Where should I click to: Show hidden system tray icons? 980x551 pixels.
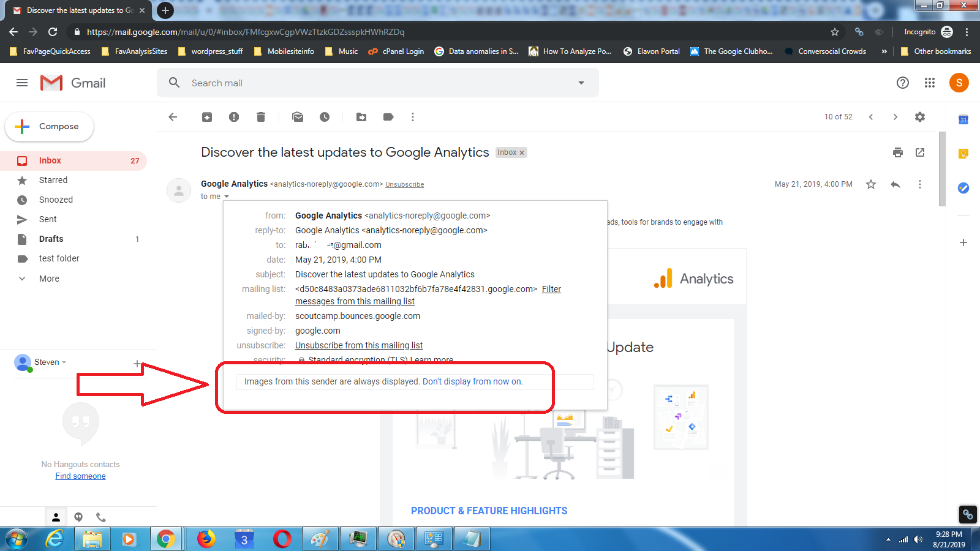click(888, 539)
